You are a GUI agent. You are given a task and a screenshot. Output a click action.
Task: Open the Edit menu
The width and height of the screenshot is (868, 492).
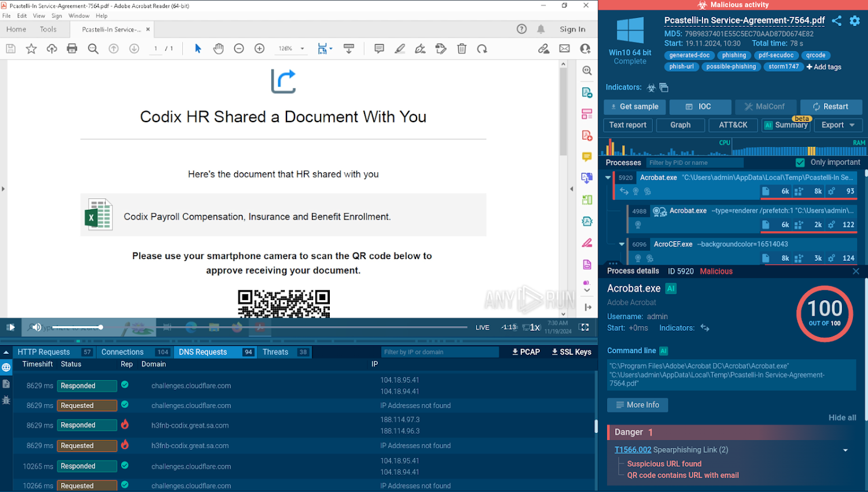tap(22, 16)
